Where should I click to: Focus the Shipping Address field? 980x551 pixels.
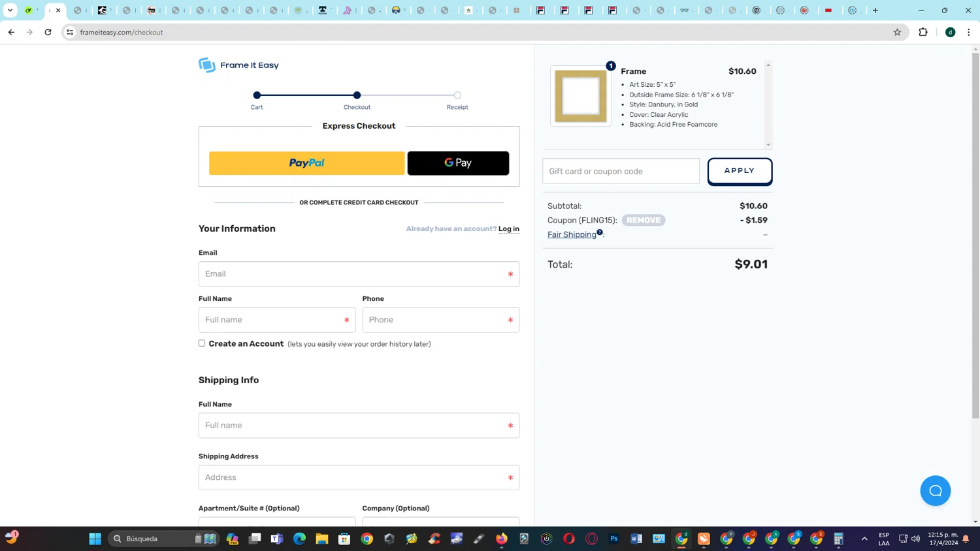pos(359,478)
